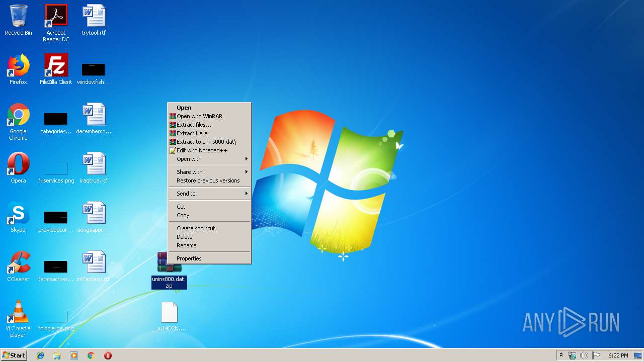Choose Open in context menu
The width and height of the screenshot is (644, 362).
click(x=209, y=108)
